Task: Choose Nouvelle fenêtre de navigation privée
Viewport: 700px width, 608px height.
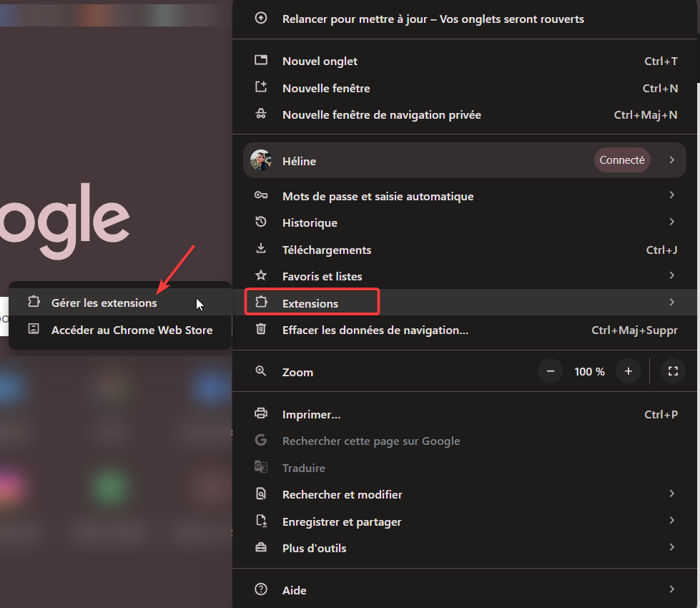Action: tap(465, 115)
